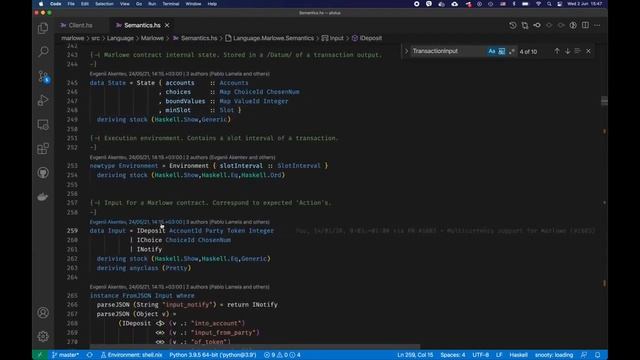640x360 pixels.
Task: Open the Accounts menu in activity bar
Action: 43,313
